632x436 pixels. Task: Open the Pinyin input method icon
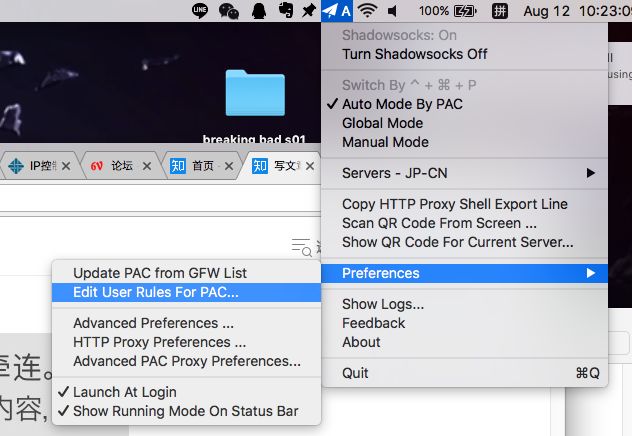pos(500,11)
